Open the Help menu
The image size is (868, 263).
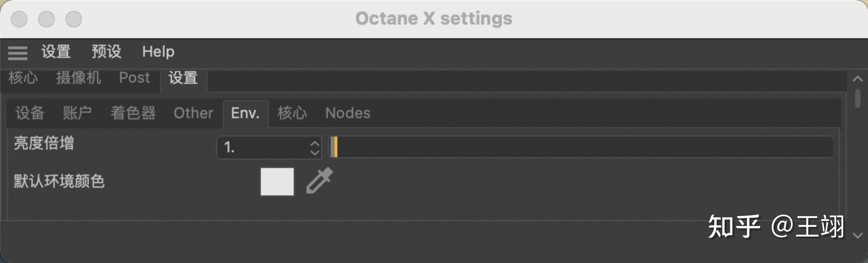point(158,52)
